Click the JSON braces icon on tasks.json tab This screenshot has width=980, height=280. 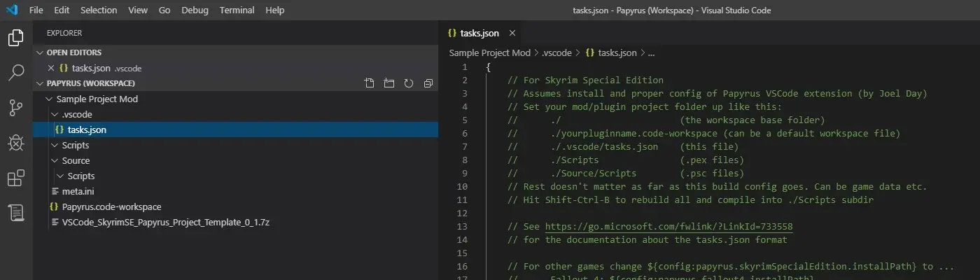[x=452, y=33]
